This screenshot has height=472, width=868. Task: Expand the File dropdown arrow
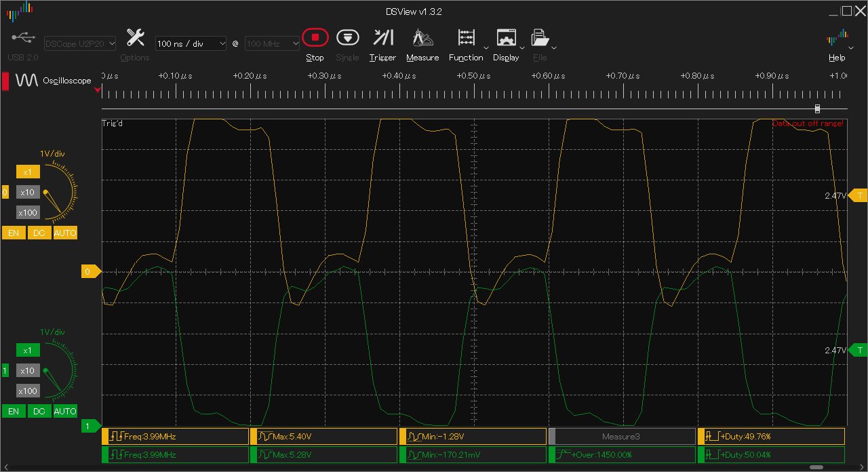555,47
